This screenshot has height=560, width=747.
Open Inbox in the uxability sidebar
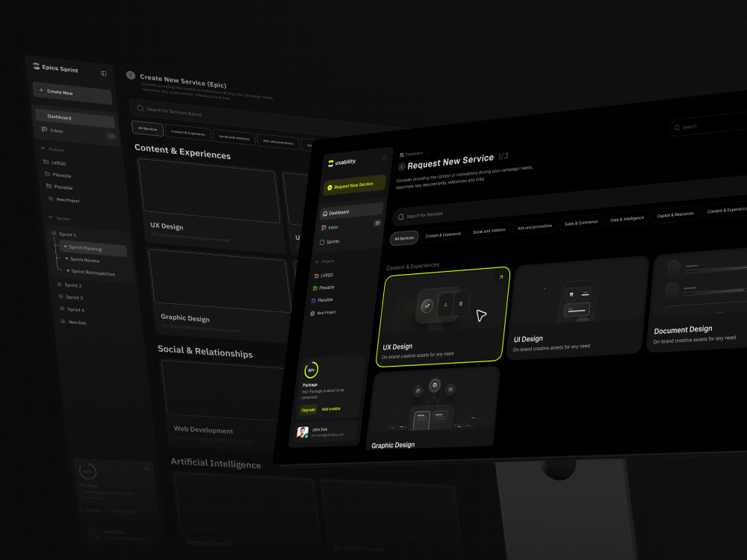[x=350, y=225]
